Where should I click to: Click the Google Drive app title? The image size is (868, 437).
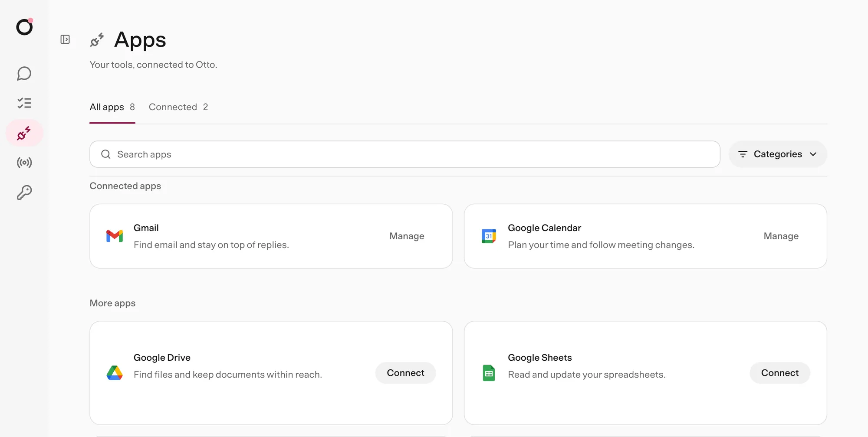coord(162,358)
